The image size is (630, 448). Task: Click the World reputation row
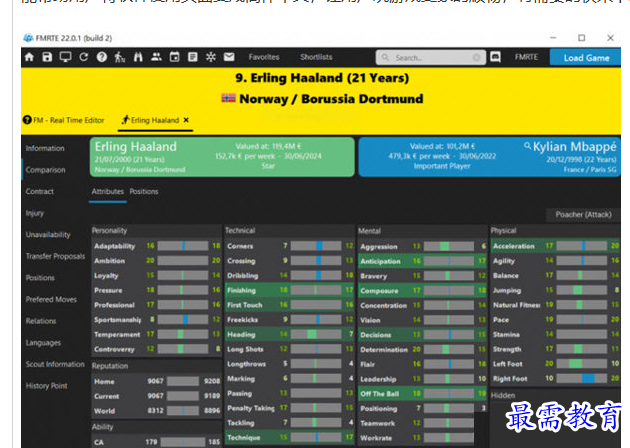click(x=157, y=411)
